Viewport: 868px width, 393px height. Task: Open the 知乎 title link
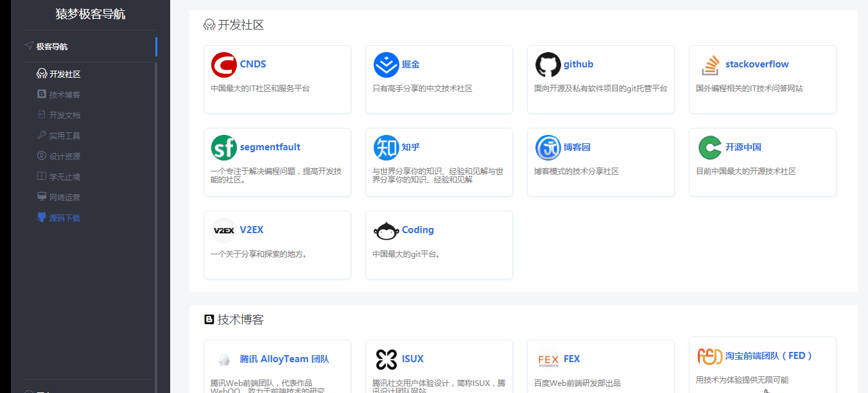411,147
